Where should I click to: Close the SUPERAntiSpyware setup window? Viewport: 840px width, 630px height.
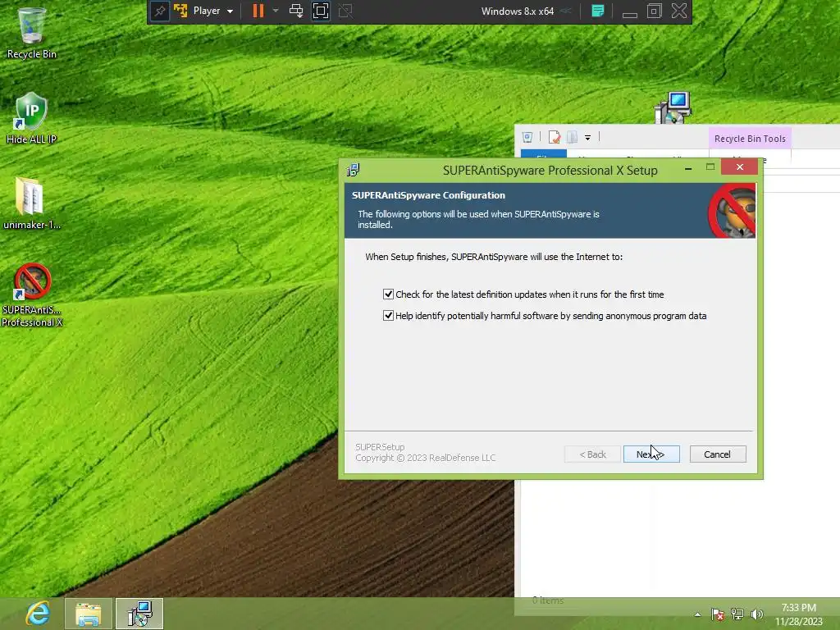coord(739,167)
